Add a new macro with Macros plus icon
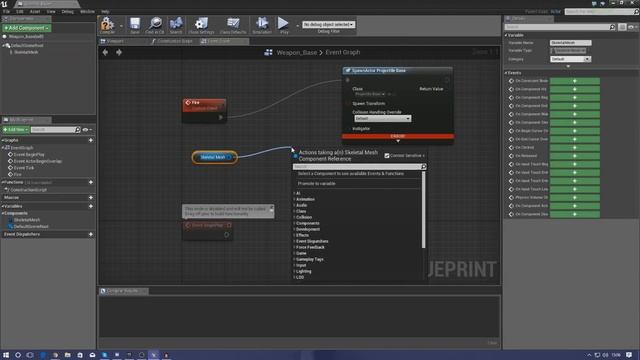640x360 pixels. 91,198
